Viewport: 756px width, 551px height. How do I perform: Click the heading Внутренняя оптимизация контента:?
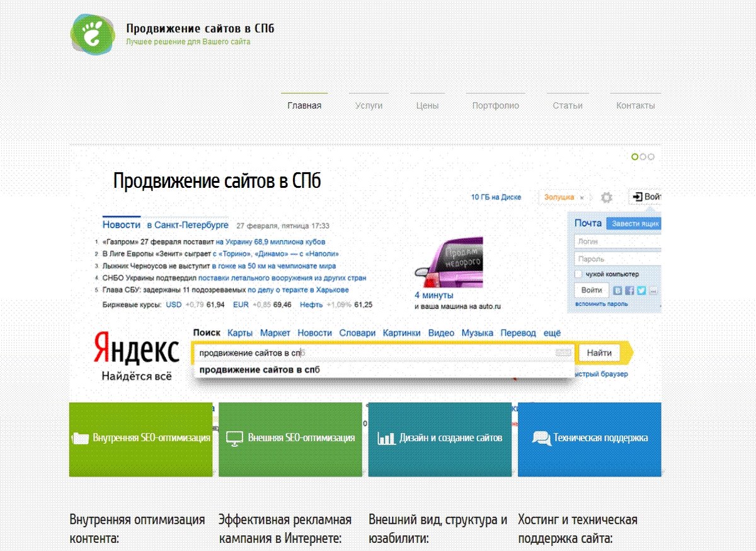click(137, 530)
